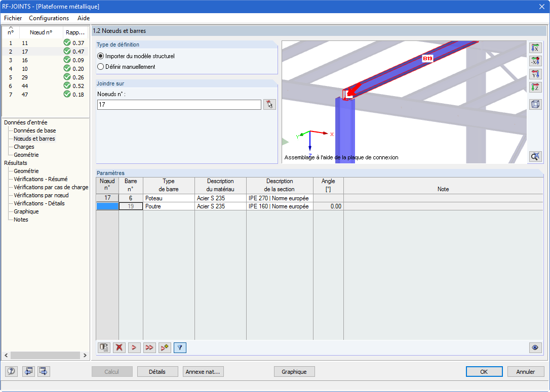Toggle the filter funnel icon
Viewport: 550px width, 392px height.
click(180, 347)
